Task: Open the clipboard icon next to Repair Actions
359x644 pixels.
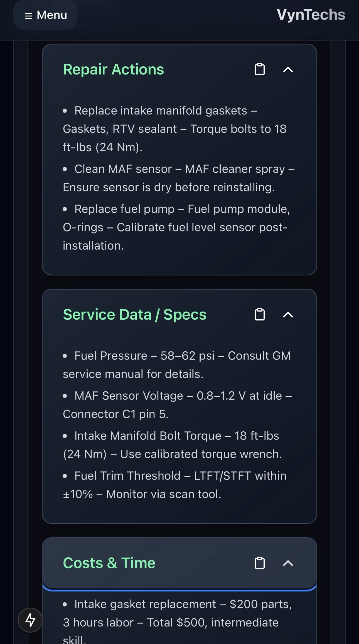Action: (x=259, y=69)
